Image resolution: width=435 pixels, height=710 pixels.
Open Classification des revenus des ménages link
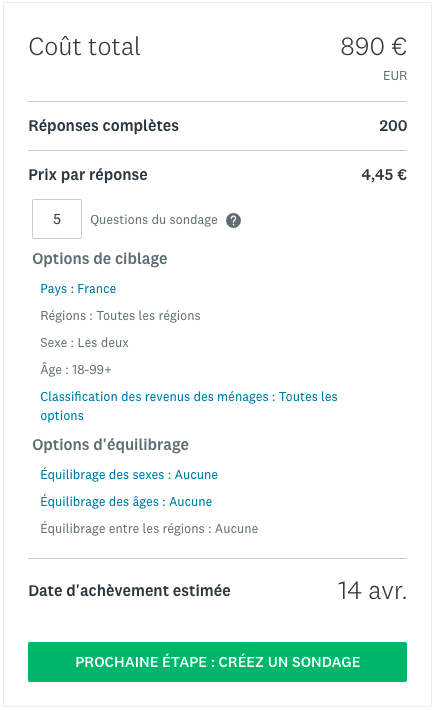(189, 406)
